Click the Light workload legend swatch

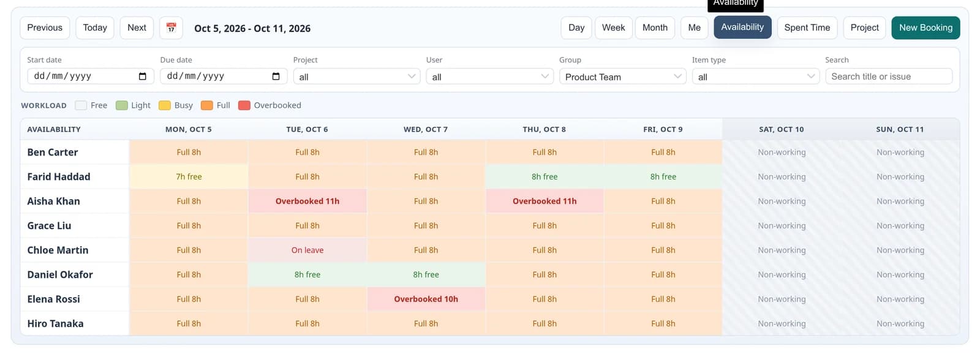[x=121, y=105]
